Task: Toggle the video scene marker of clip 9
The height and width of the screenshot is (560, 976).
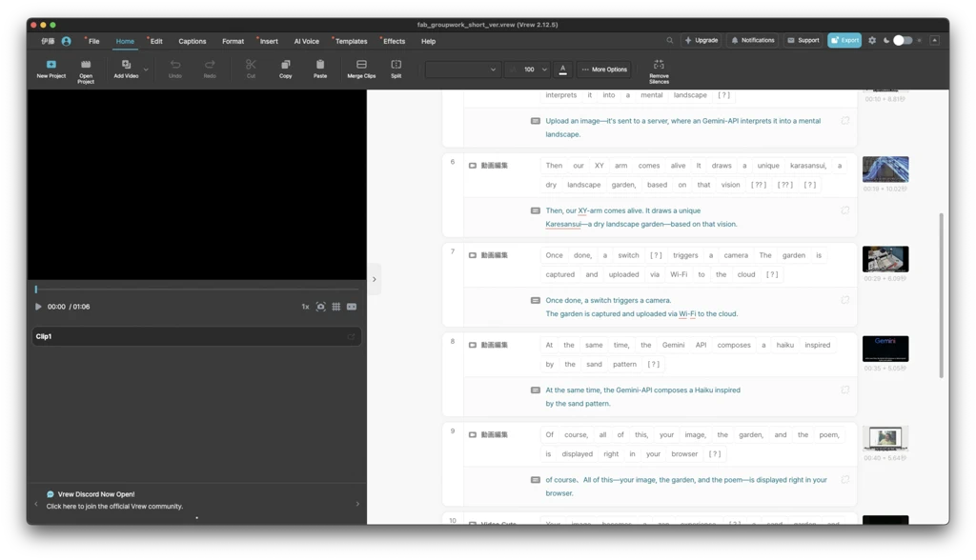Action: 473,434
